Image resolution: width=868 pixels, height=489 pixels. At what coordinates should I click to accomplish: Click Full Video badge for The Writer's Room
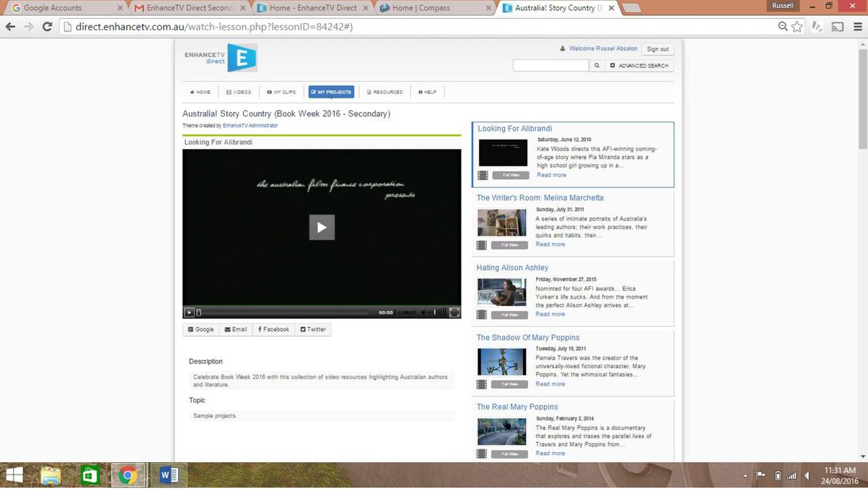(x=509, y=245)
